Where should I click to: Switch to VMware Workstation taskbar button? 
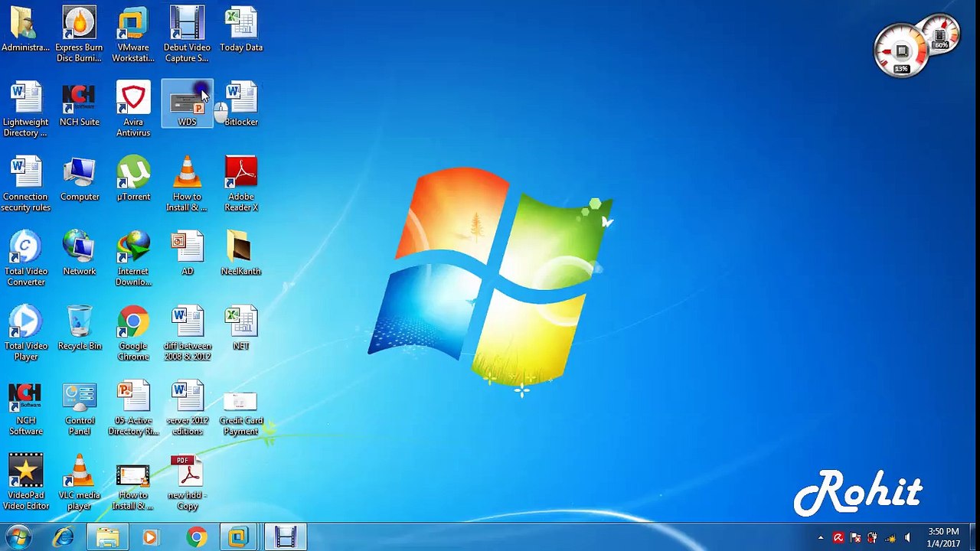coord(240,537)
